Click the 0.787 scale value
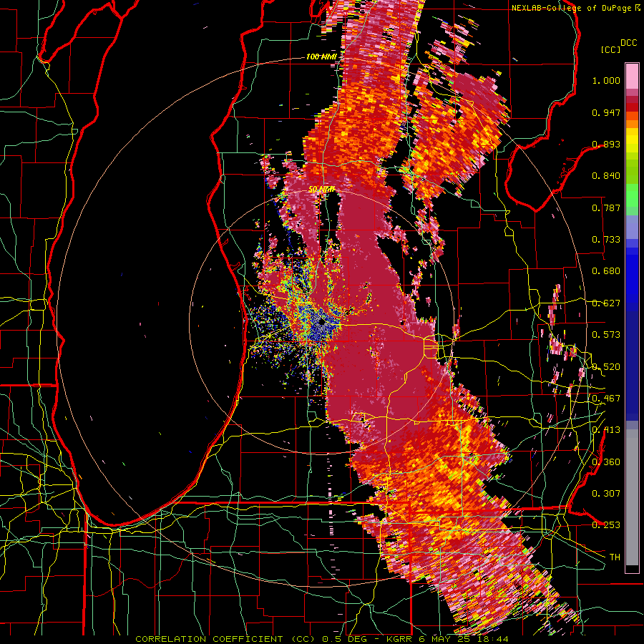 606,208
